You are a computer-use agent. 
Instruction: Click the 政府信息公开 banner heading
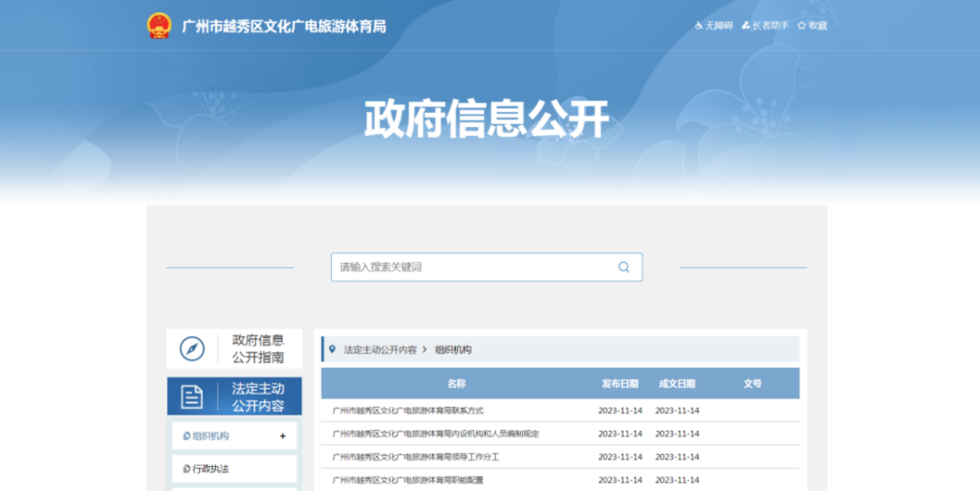coord(487,118)
